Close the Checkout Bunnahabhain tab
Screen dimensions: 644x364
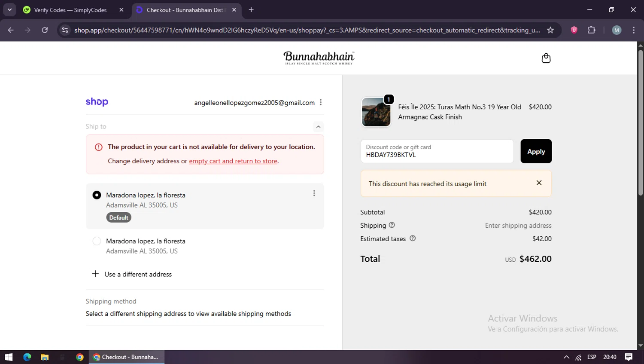click(234, 10)
